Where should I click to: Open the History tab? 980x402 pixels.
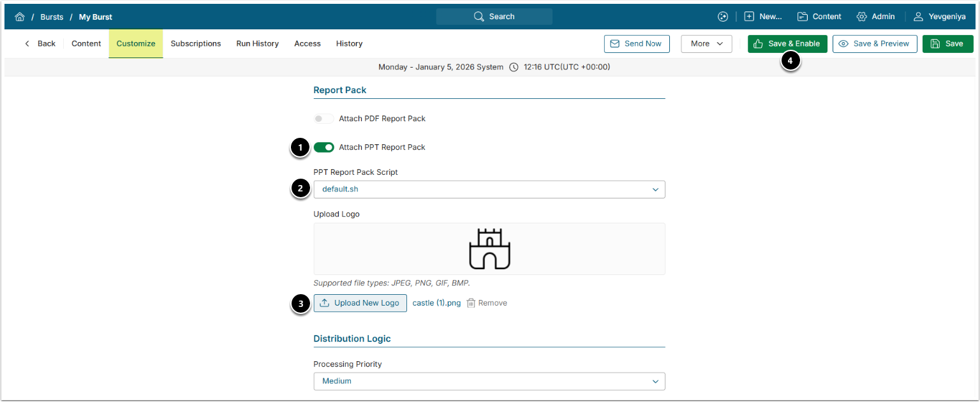pyautogui.click(x=349, y=43)
